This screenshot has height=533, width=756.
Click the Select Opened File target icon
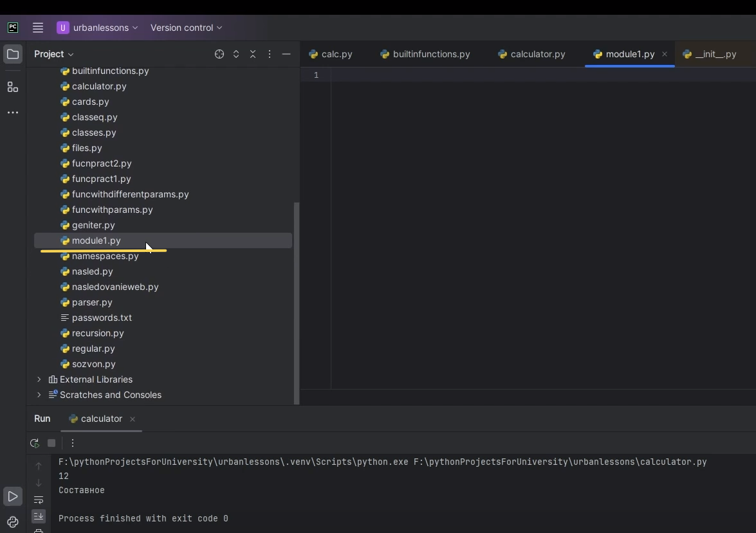219,54
